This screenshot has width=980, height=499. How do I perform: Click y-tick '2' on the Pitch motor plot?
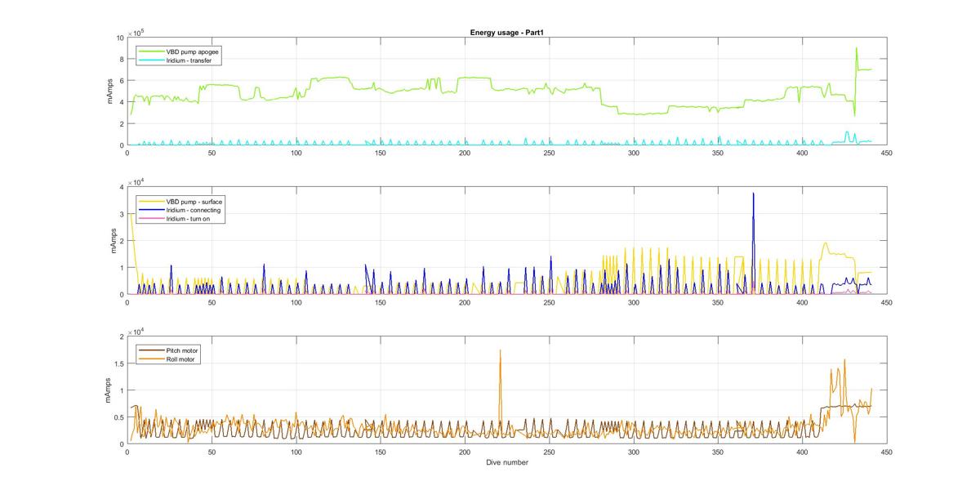point(121,336)
